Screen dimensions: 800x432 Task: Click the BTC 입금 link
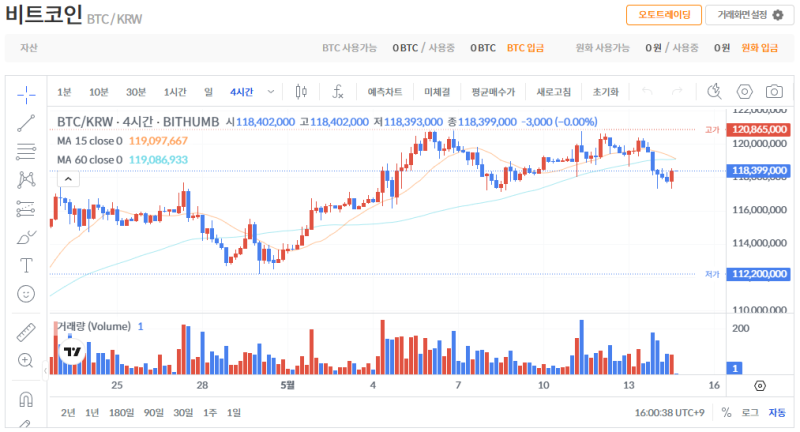tap(525, 48)
